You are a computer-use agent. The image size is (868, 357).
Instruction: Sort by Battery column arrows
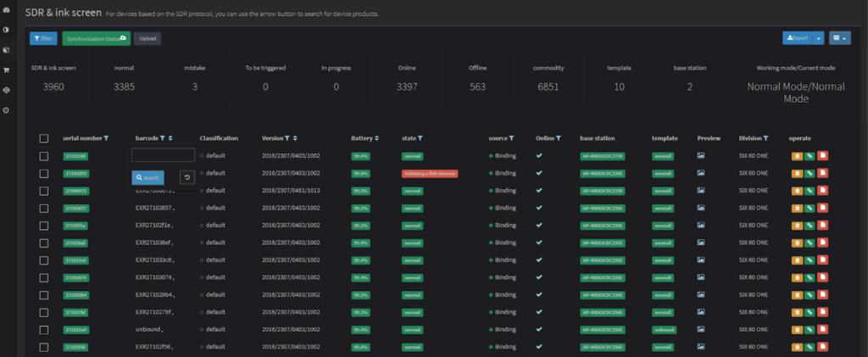[376, 137]
